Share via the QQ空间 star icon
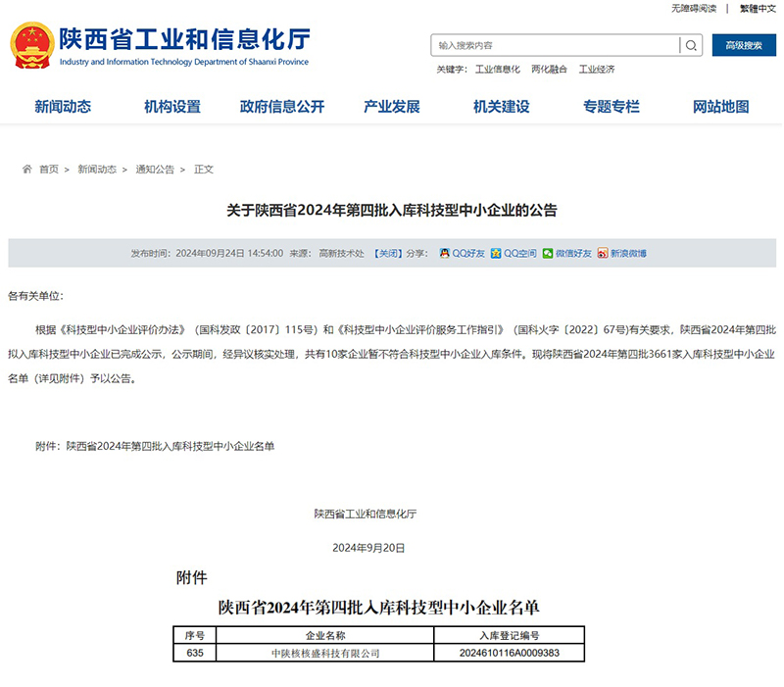 (496, 253)
